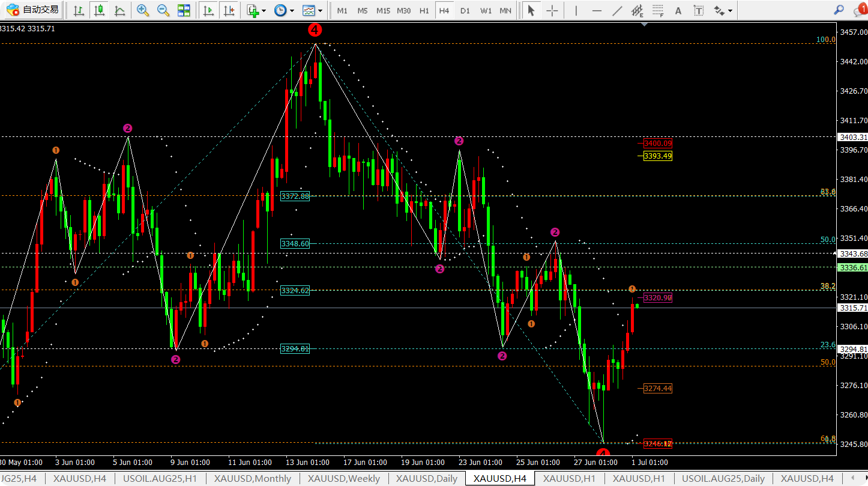Switch chart to candlesticks mode
The image size is (868, 486).
[x=99, y=10]
